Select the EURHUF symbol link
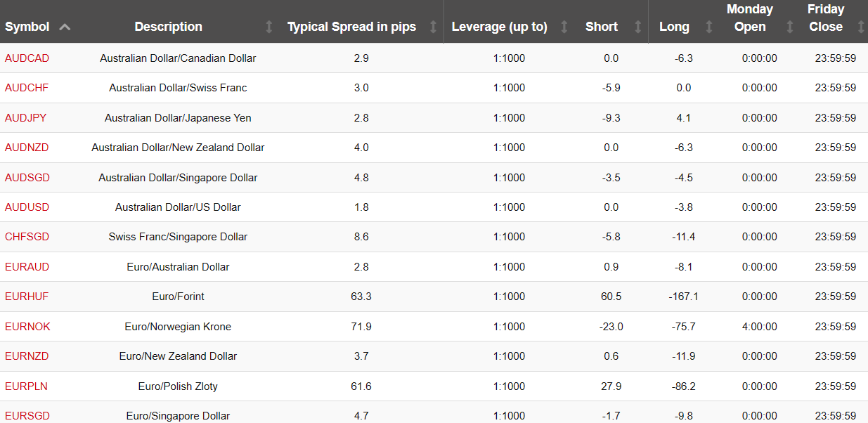This screenshot has width=868, height=423. [x=27, y=297]
